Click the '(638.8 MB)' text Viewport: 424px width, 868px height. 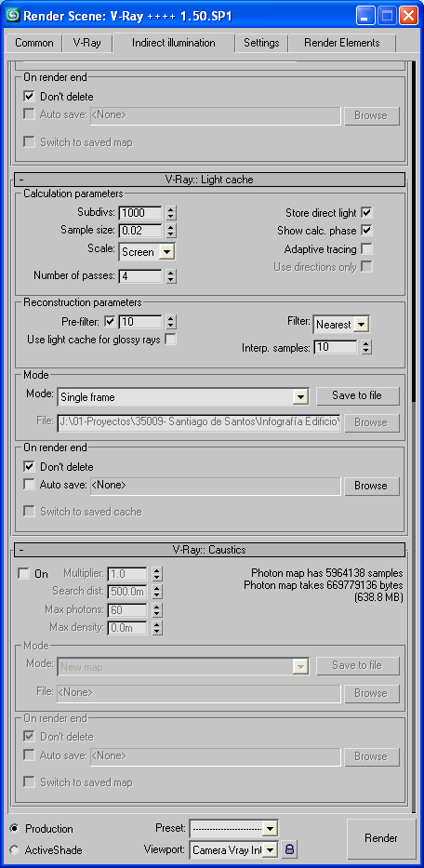click(378, 598)
